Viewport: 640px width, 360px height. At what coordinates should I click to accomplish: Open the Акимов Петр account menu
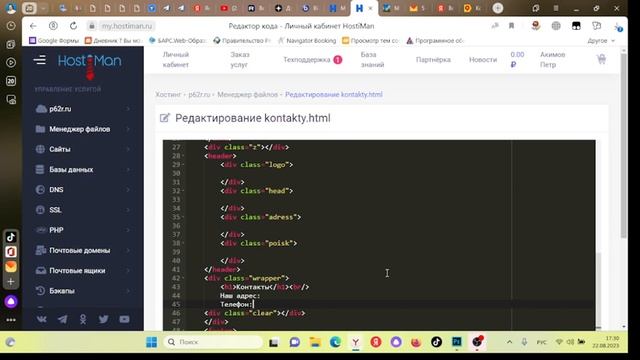(552, 60)
